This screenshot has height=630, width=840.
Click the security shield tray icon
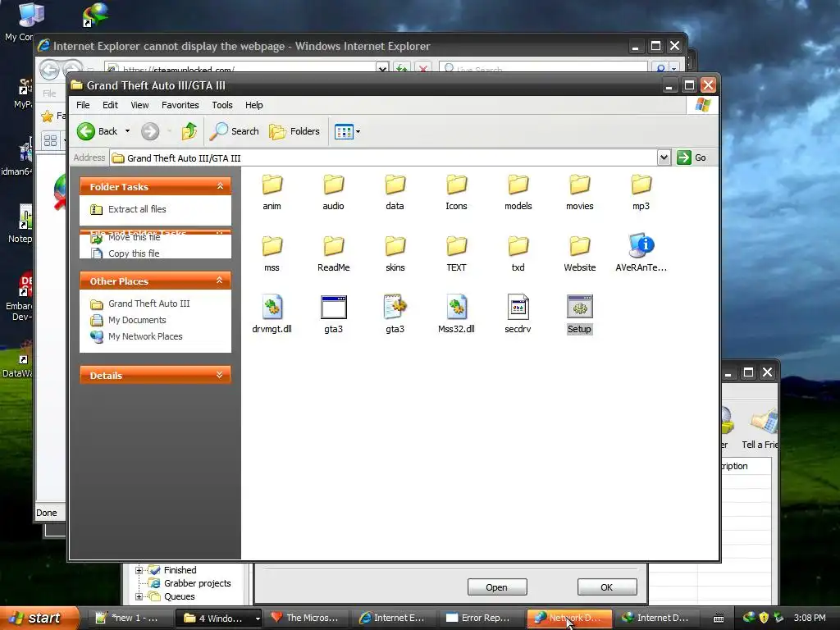tap(764, 618)
